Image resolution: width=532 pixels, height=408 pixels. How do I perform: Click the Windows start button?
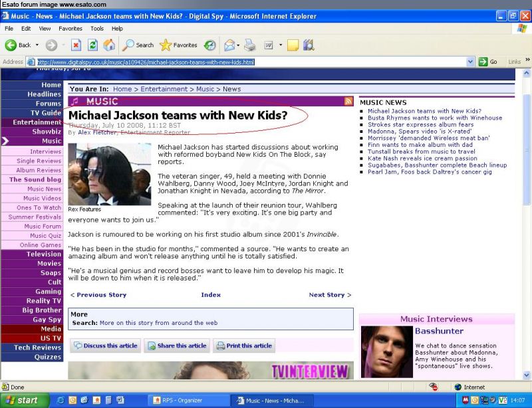click(25, 401)
